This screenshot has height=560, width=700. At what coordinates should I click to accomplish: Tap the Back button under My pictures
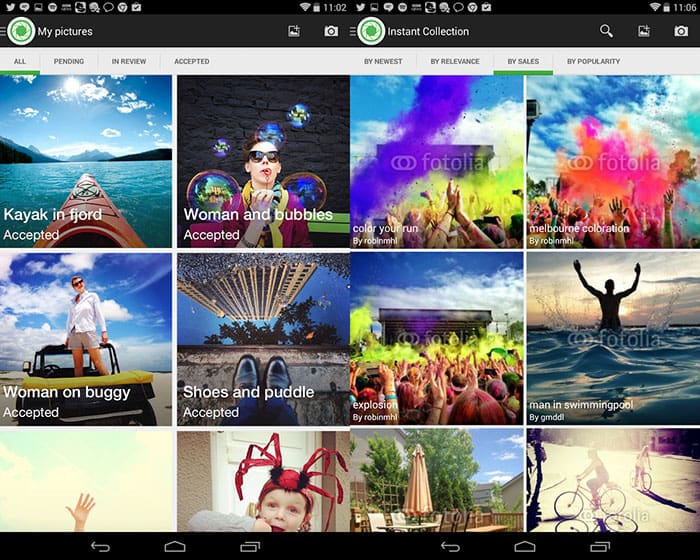(100, 546)
